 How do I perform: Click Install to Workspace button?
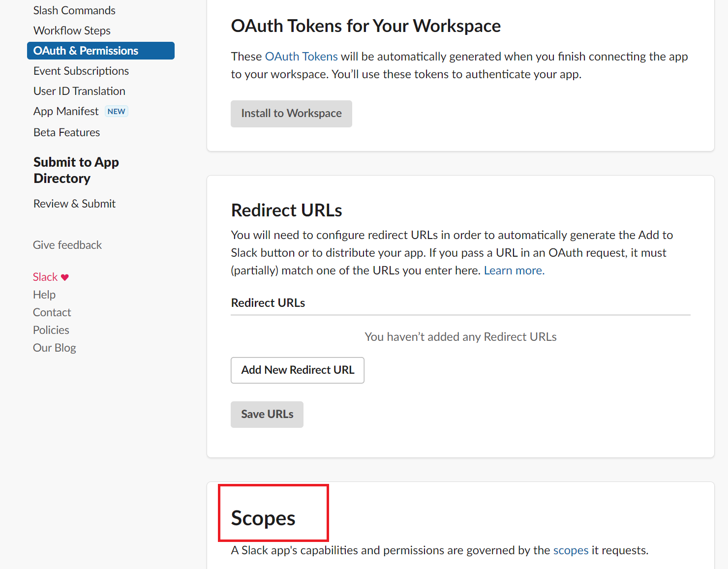(x=291, y=114)
